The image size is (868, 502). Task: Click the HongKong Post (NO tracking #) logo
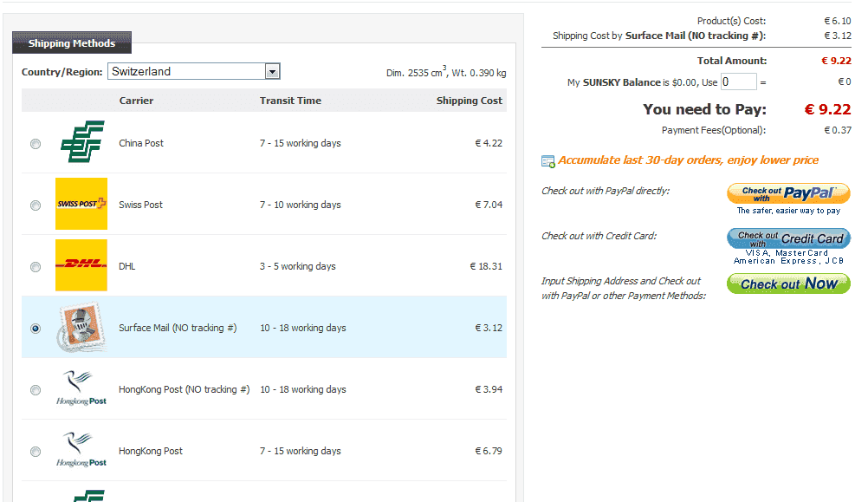pyautogui.click(x=81, y=388)
